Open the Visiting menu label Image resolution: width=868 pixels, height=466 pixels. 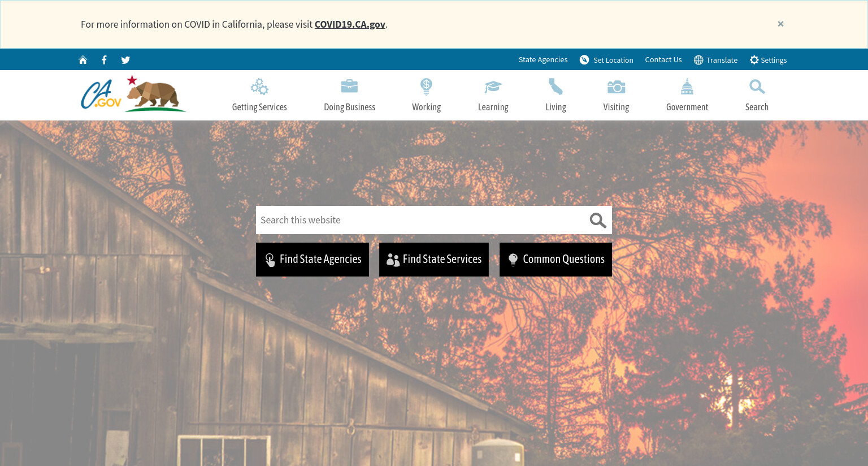tap(616, 107)
